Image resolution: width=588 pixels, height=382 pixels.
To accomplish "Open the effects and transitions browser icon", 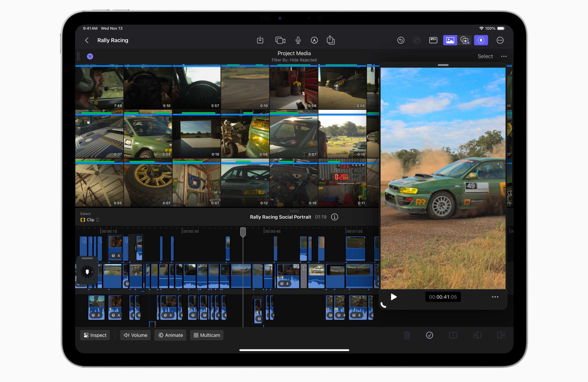I will click(x=465, y=40).
